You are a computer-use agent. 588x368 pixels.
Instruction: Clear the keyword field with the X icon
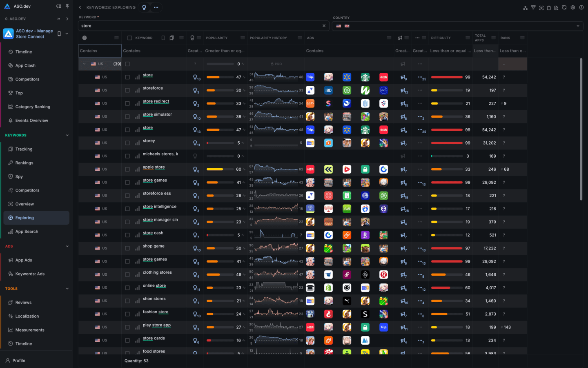coord(324,26)
